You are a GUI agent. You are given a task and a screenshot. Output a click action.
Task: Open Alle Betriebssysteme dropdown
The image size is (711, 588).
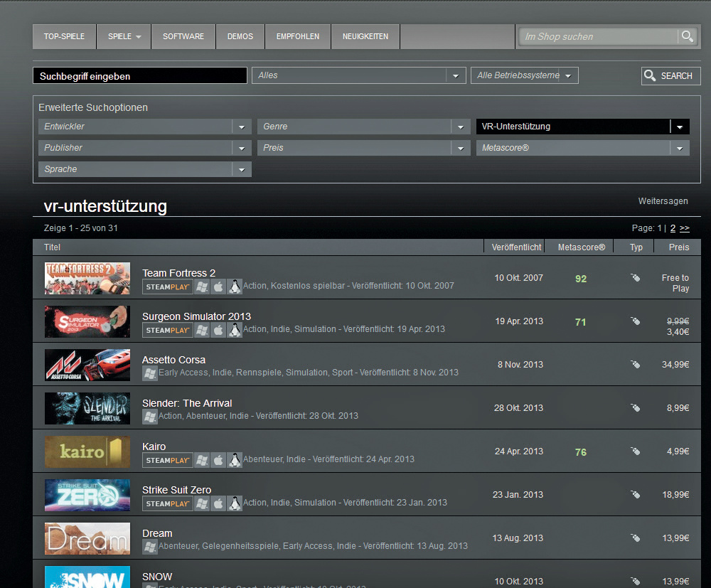click(524, 75)
